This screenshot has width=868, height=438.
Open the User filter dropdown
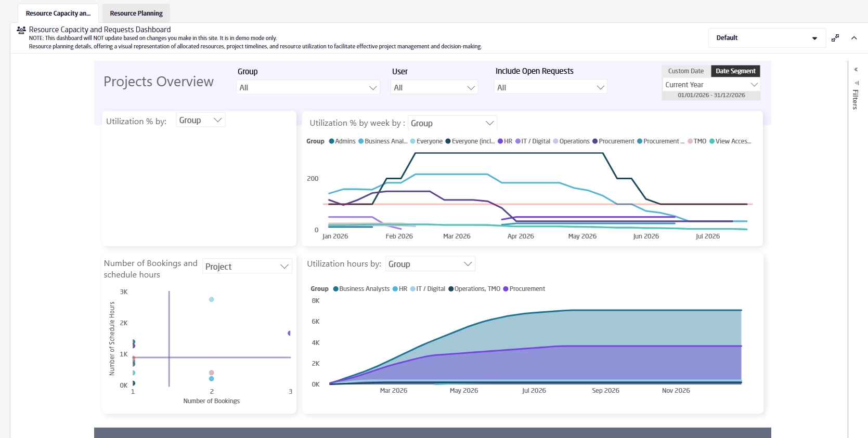tap(434, 87)
